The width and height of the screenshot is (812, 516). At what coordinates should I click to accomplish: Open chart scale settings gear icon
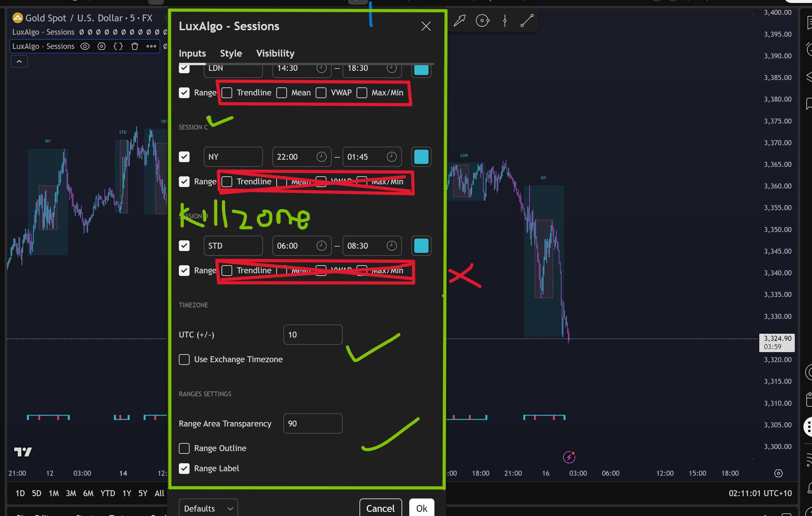[x=778, y=473]
